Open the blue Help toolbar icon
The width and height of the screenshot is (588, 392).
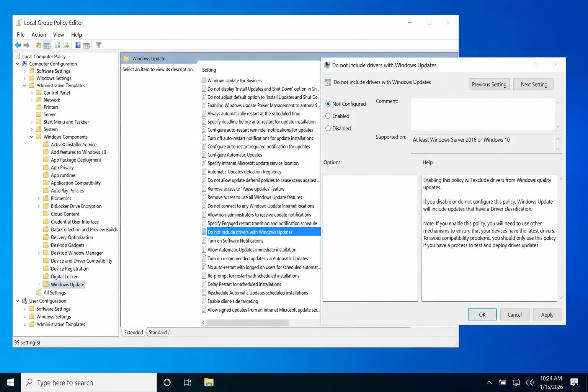click(x=78, y=45)
